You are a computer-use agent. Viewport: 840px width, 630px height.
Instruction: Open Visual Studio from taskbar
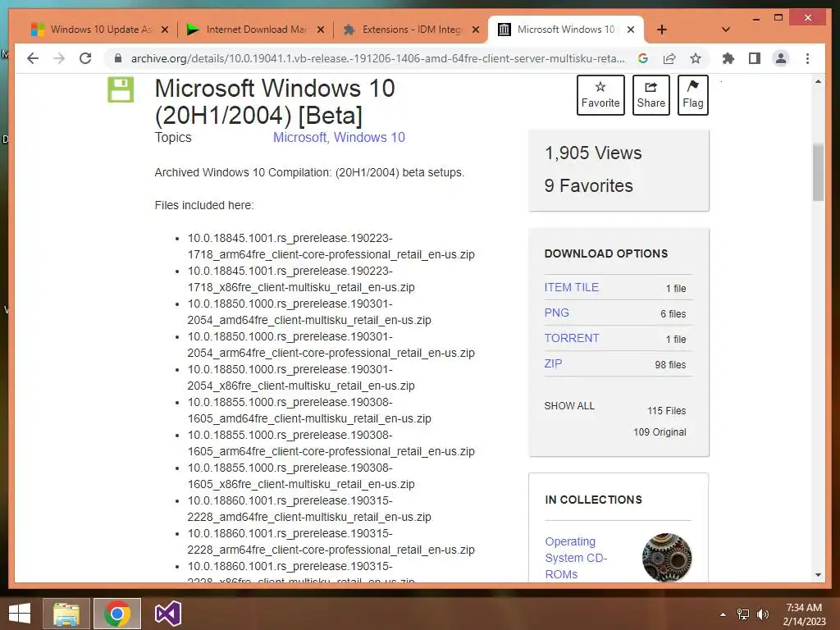click(167, 614)
